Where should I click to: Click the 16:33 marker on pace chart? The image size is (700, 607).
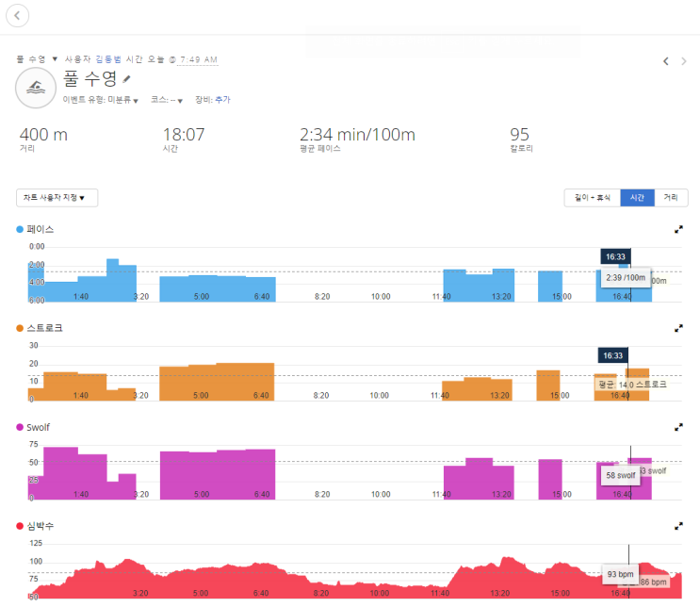615,256
